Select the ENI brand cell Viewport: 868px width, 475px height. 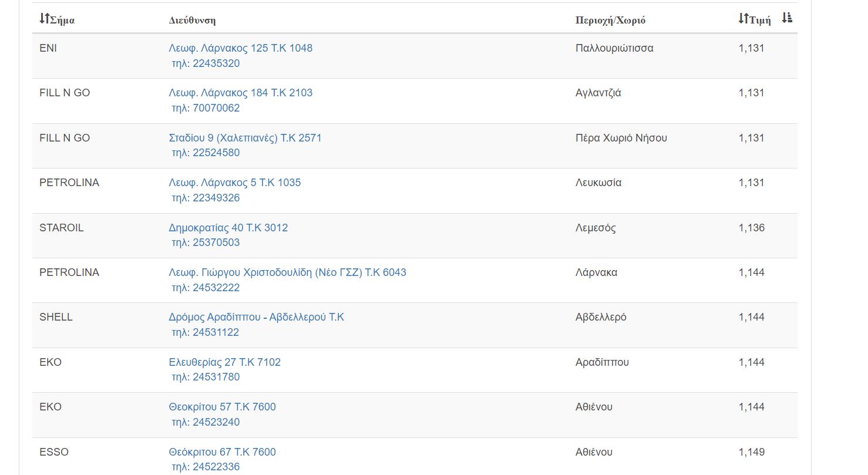pyautogui.click(x=48, y=48)
